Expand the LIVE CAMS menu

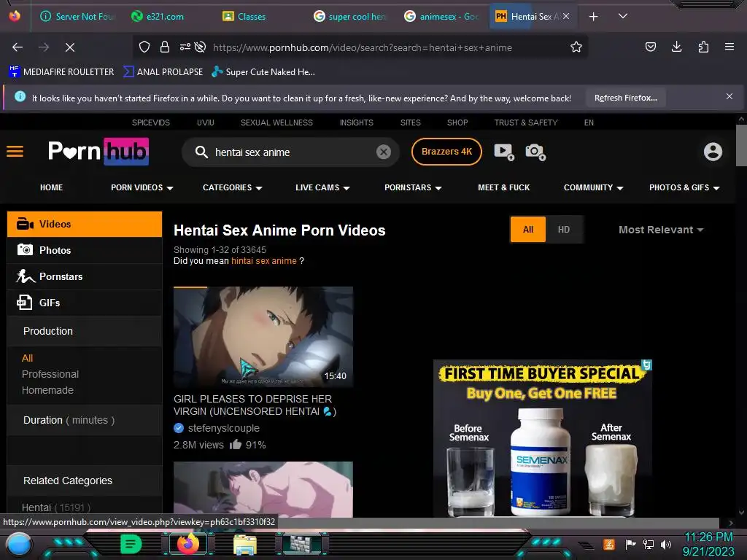point(322,187)
